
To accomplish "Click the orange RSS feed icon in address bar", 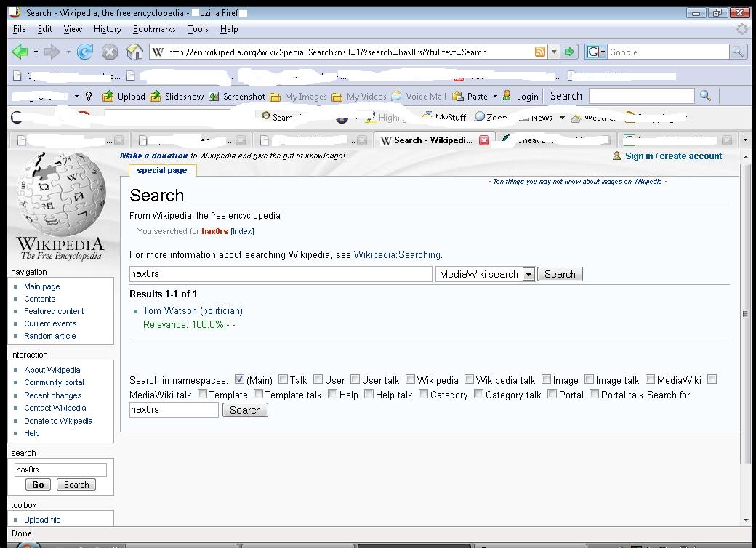I will click(540, 52).
